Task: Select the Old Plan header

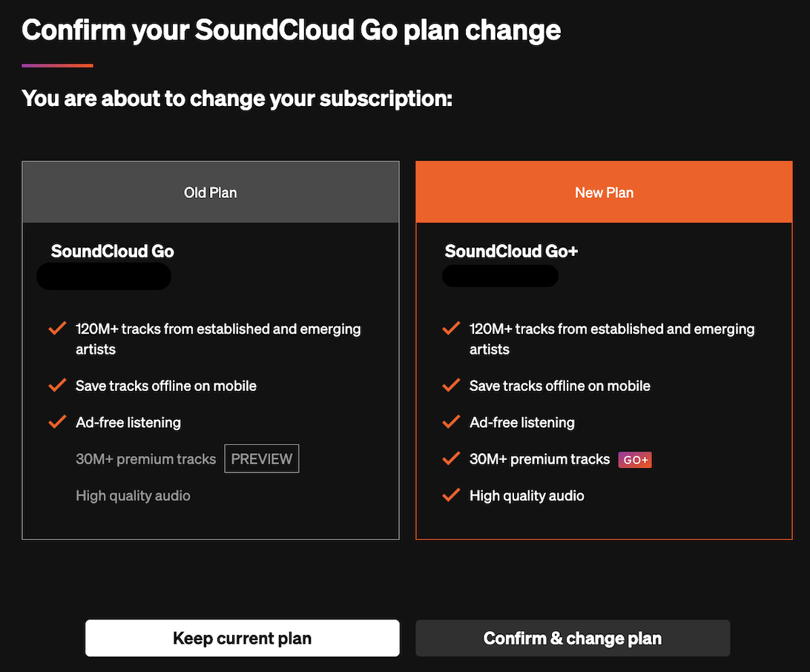Action: point(211,193)
